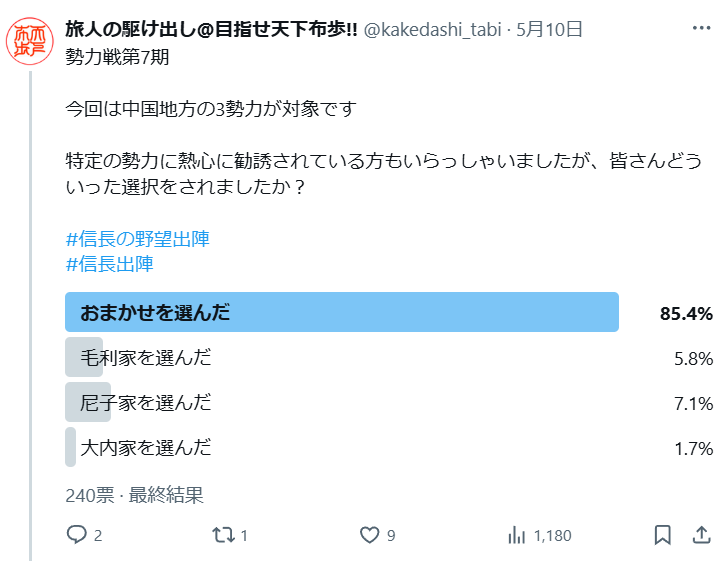
Task: Open the red stamp profile avatar
Action: click(30, 42)
